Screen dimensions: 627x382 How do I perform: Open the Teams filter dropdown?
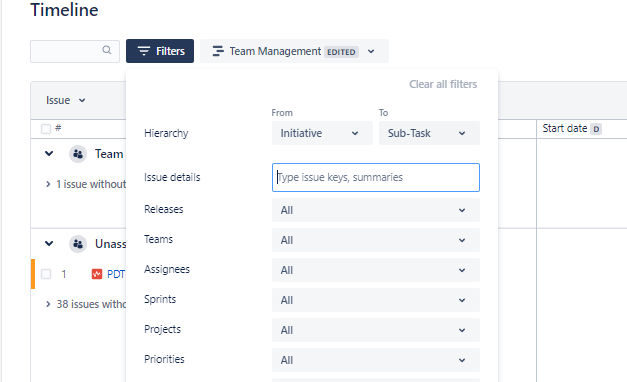[x=376, y=240]
